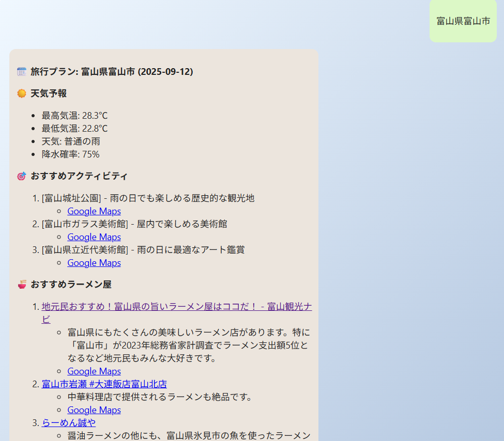The height and width of the screenshot is (441, 504).
Task: Click the 中華料理店 ramen description text
Action: 159,397
